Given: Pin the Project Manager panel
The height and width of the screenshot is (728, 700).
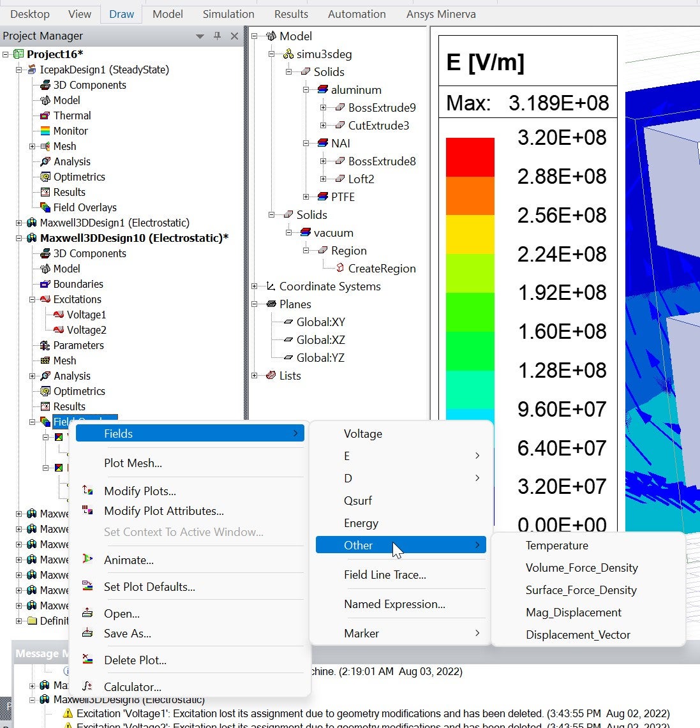Looking at the screenshot, I should pos(217,36).
